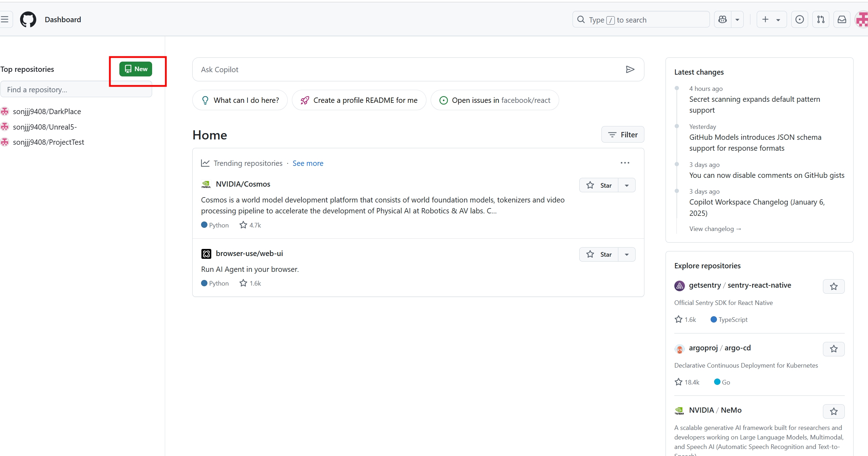
Task: Select What can I do here? suggestion
Action: (x=240, y=100)
